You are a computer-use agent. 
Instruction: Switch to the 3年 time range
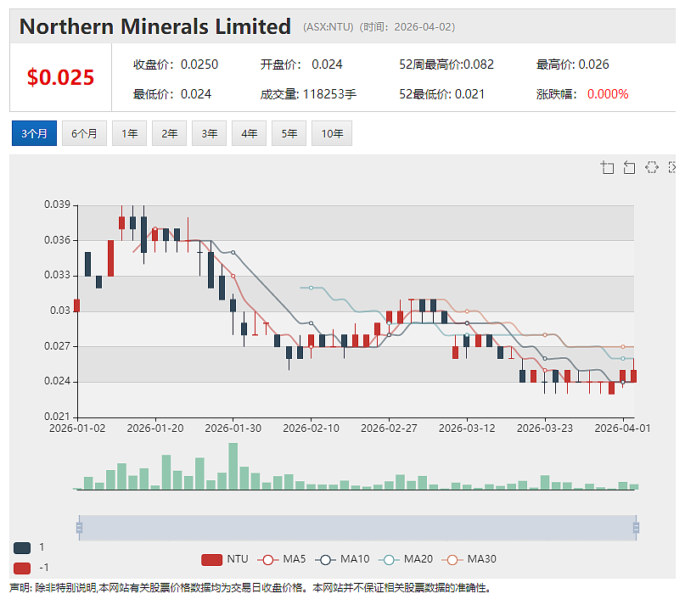(x=210, y=133)
